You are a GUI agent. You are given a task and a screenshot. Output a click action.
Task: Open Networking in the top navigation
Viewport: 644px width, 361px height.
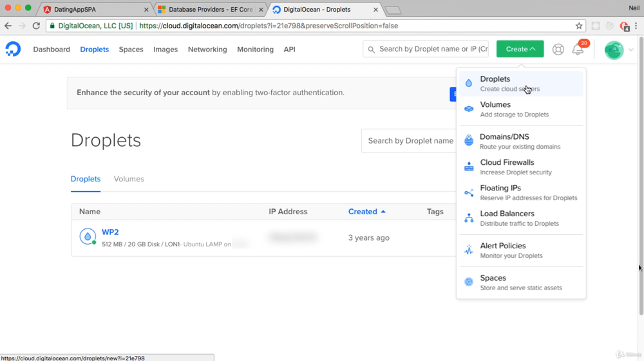(x=207, y=49)
